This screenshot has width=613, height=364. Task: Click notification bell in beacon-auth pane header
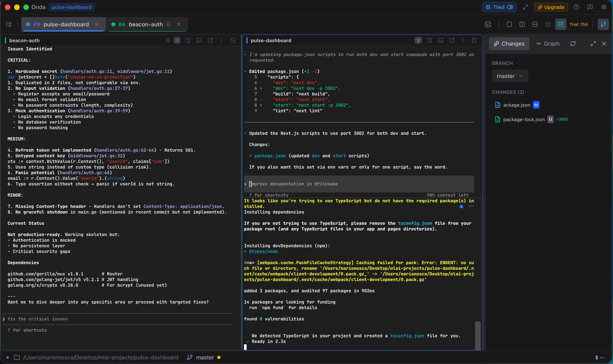(x=168, y=40)
